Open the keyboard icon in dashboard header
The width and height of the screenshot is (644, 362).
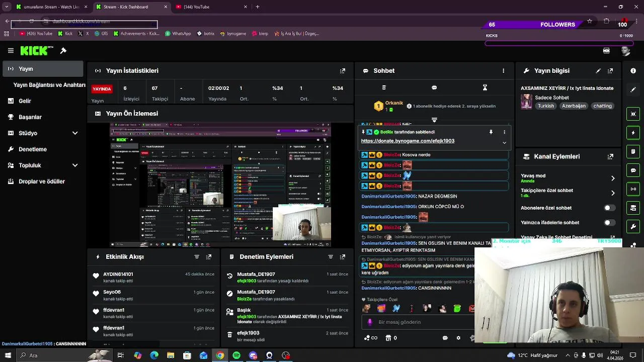[x=606, y=51]
